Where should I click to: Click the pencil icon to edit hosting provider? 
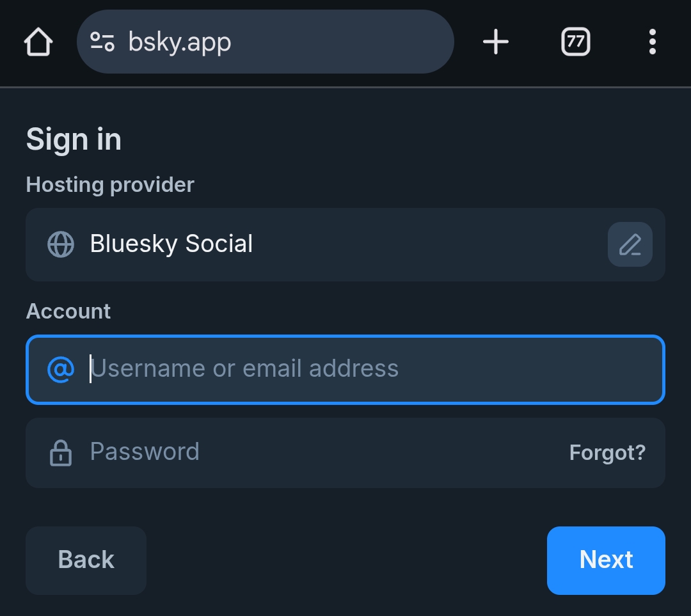coord(630,244)
